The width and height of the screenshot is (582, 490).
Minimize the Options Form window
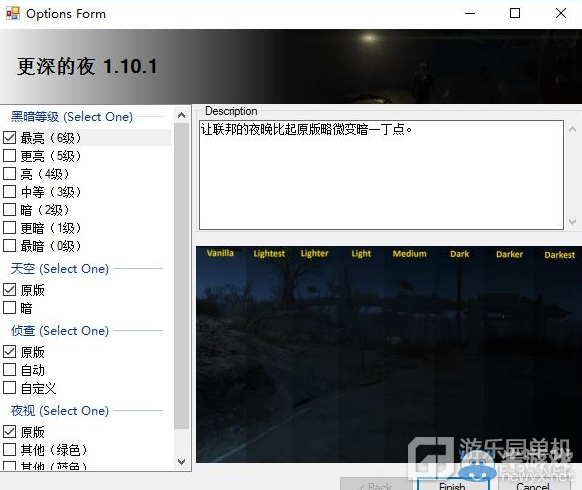click(470, 13)
